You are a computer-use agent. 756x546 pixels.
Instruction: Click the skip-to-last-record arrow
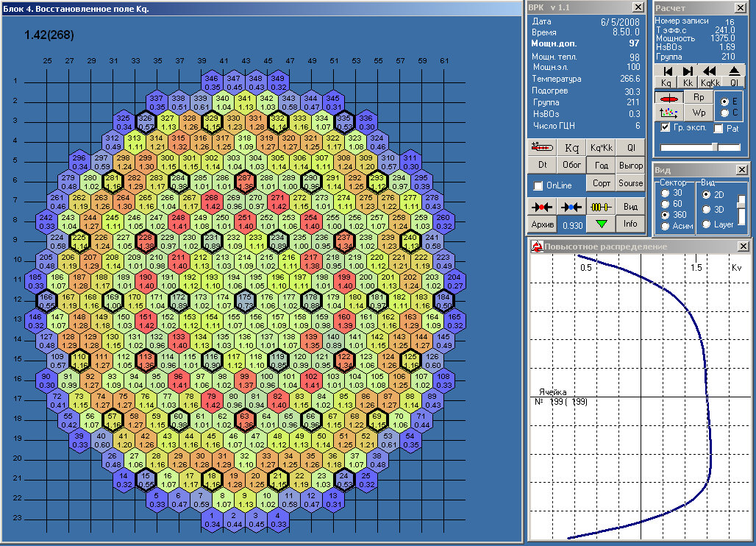pos(688,71)
